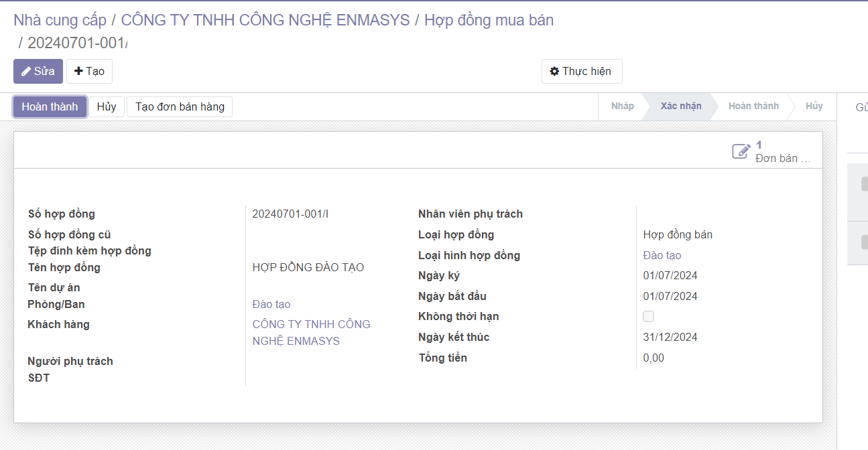
Task: Open customer CÔNG TY TNHH CÔNG NGHỆ ENMASYS link
Action: [311, 333]
